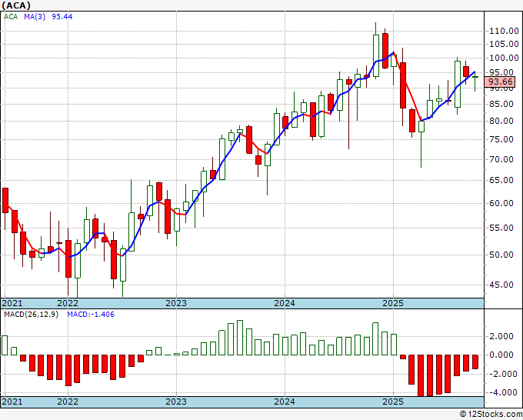Click the 65.00 price axis label

tap(501, 180)
